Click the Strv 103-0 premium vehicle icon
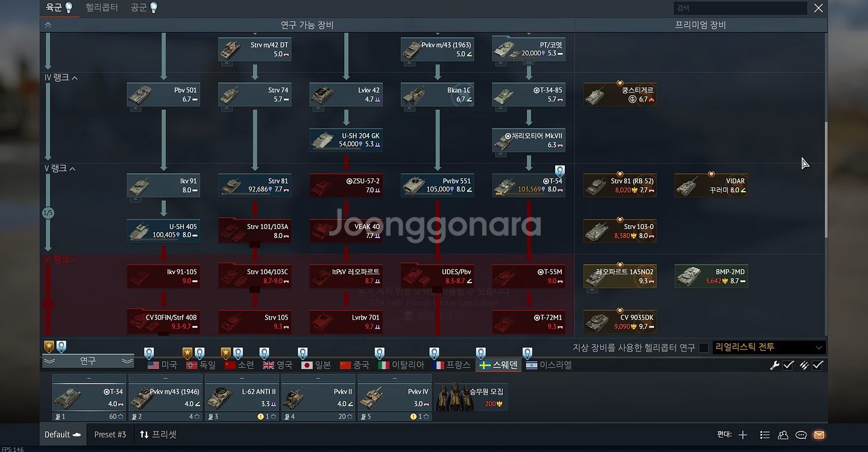868x452 pixels. pyautogui.click(x=596, y=231)
